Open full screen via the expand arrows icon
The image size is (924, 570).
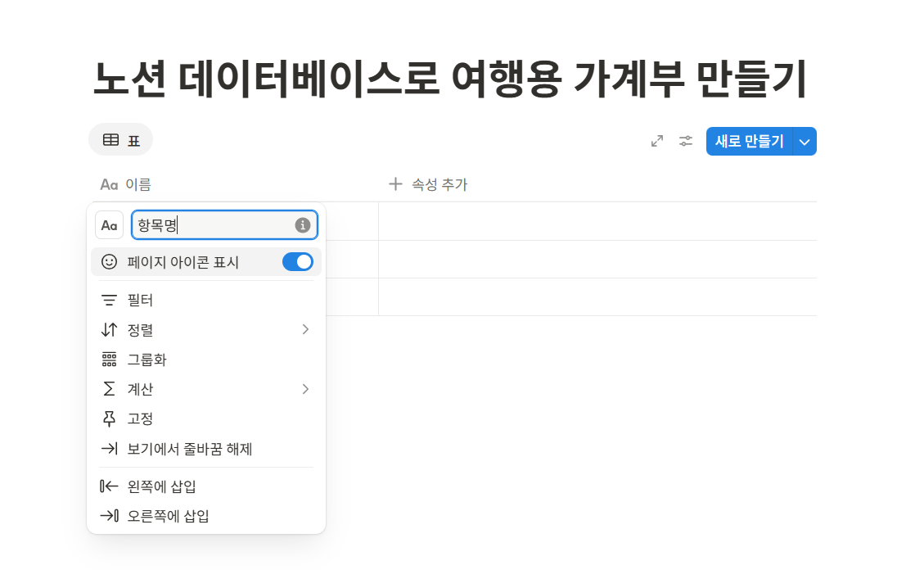tap(656, 141)
